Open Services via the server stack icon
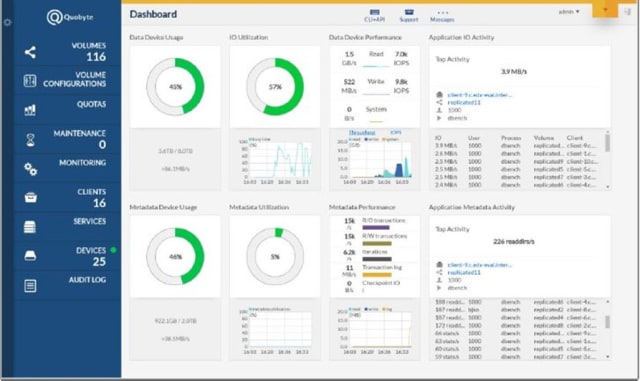640x381 pixels. coord(30,227)
